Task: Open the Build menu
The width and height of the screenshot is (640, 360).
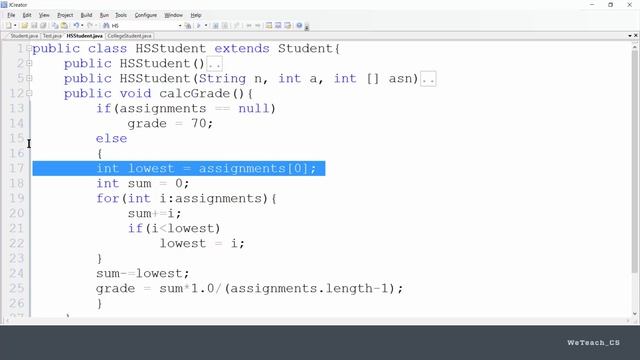Action: tap(86, 15)
